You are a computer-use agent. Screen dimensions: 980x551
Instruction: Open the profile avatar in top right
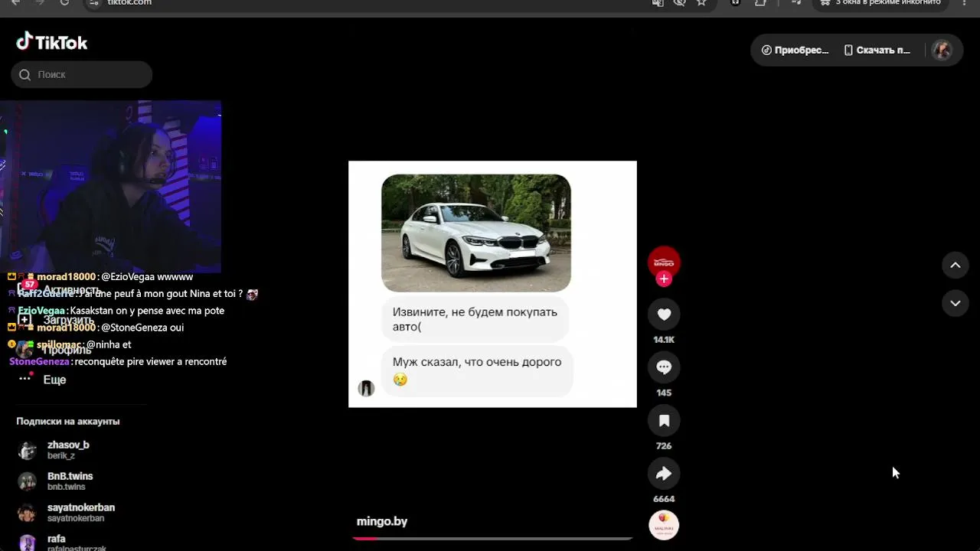click(942, 51)
